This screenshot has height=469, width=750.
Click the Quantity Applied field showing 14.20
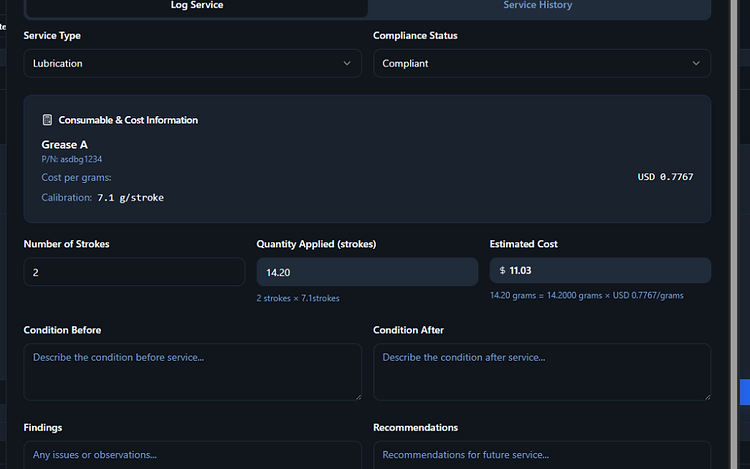click(x=367, y=272)
